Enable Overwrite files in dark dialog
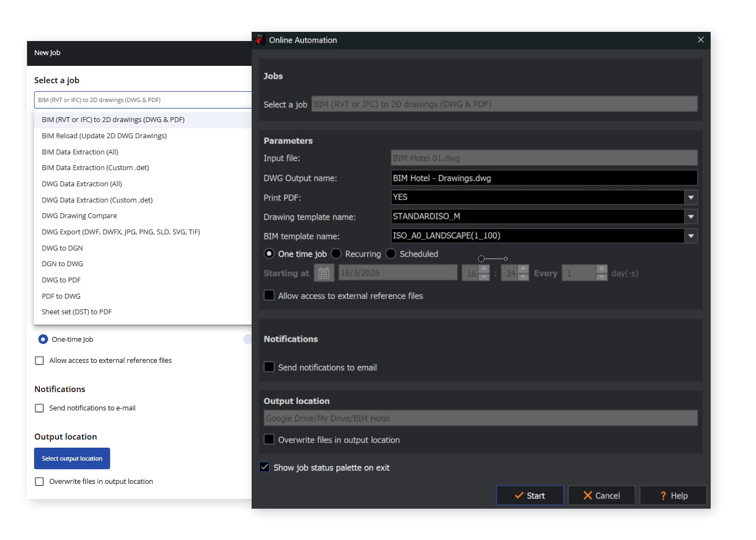This screenshot has height=540, width=756. coord(269,440)
